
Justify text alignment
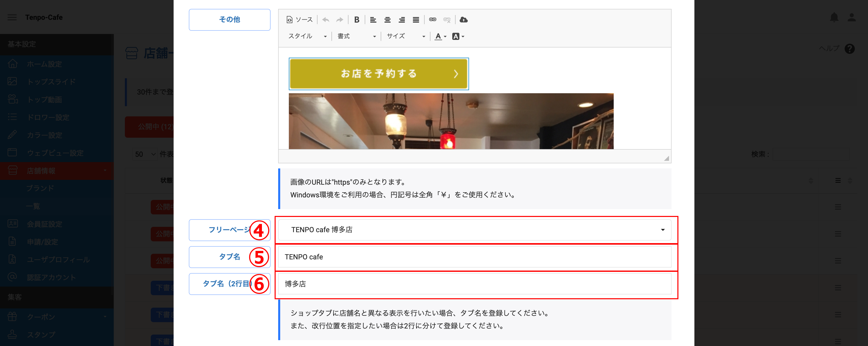[416, 20]
